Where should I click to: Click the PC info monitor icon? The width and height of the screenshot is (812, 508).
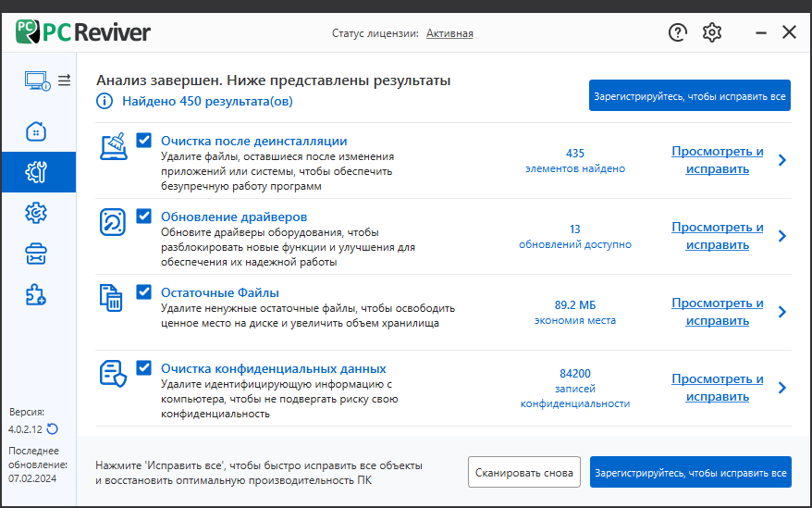click(x=37, y=81)
